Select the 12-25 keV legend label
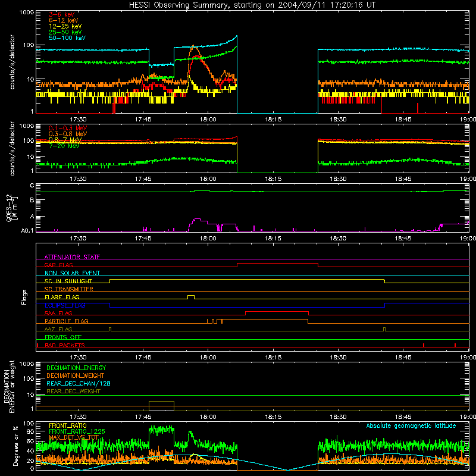The height and width of the screenshot is (476, 476). [x=65, y=26]
